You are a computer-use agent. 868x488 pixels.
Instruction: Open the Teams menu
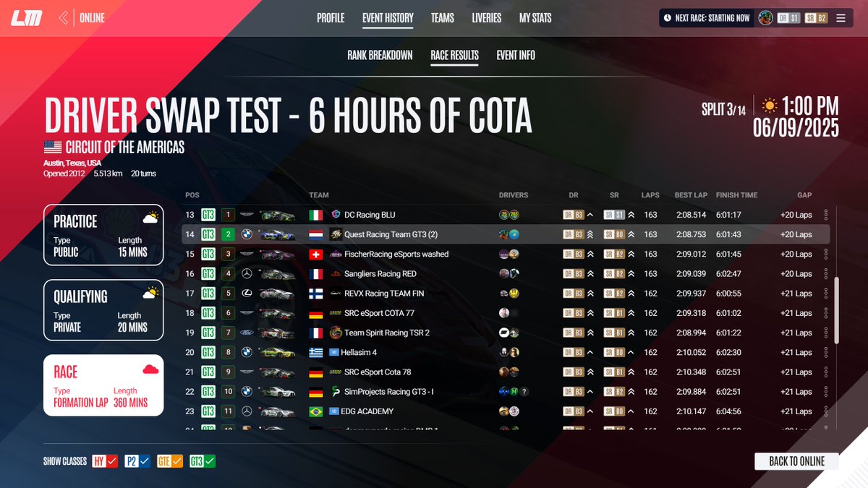(443, 18)
